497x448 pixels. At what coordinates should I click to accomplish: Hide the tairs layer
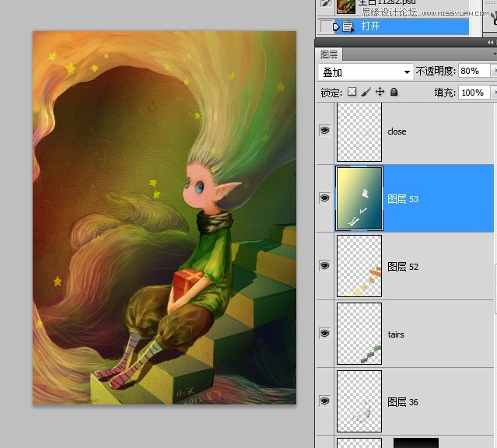324,334
